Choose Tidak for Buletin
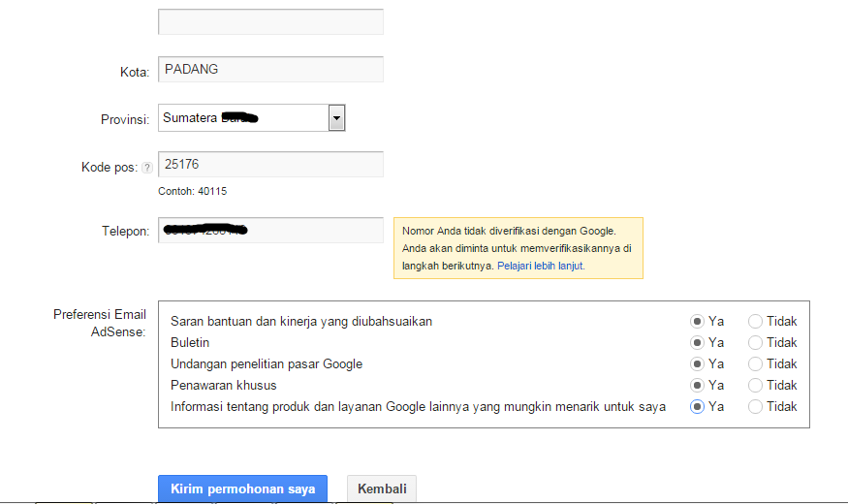 (x=755, y=342)
